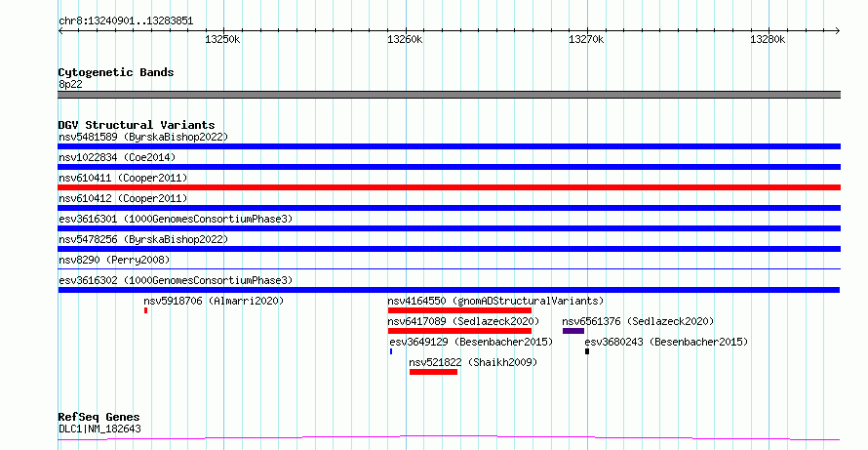868x450 pixels.
Task: Click the RefSeq Genes track title
Action: coord(99,417)
